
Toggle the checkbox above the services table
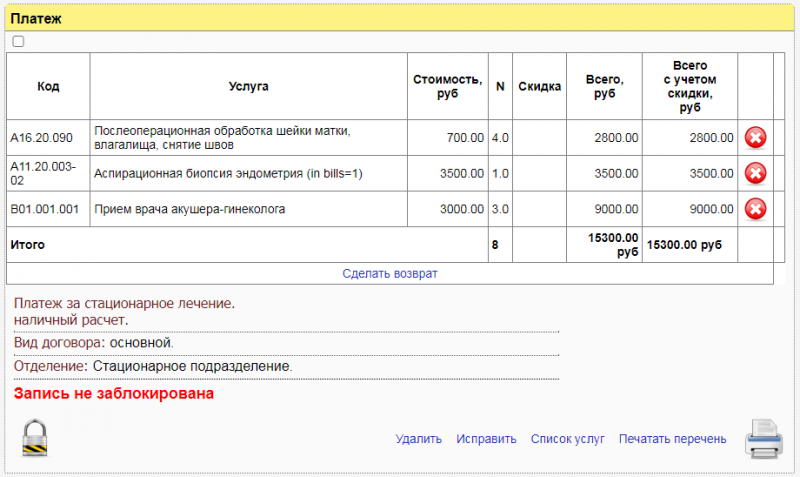[18, 42]
